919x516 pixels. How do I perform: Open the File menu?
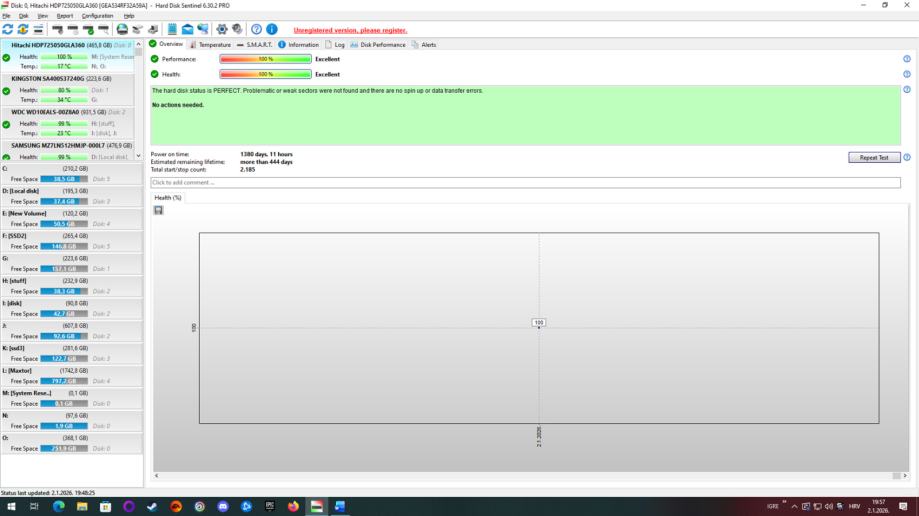(6, 16)
